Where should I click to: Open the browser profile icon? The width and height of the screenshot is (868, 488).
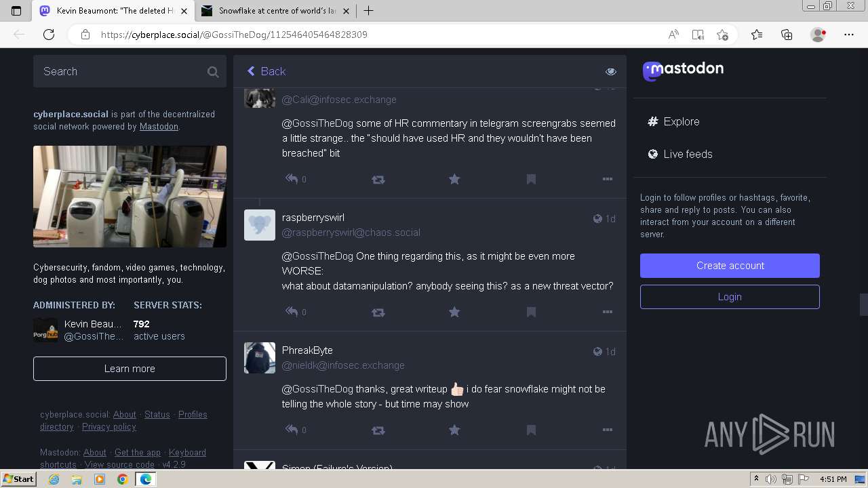point(818,35)
